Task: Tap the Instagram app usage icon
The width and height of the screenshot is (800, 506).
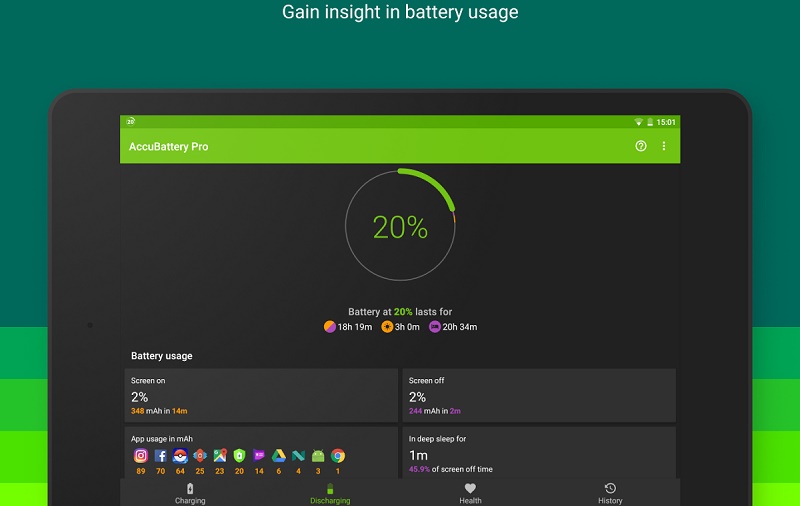Action: click(x=141, y=456)
